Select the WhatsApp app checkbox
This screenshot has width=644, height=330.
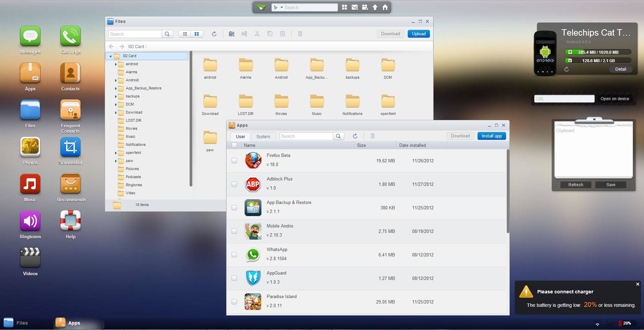pyautogui.click(x=234, y=255)
